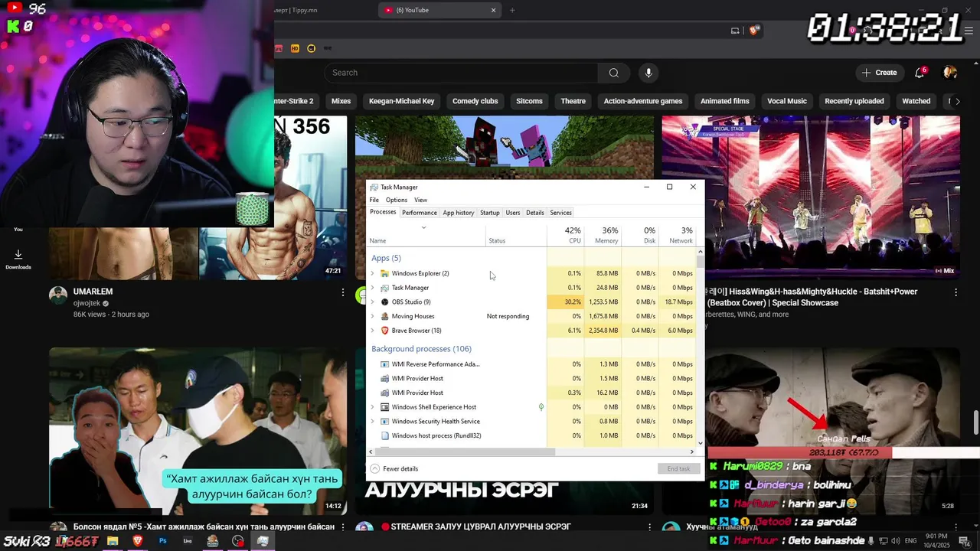Open options menu for UMARŁEM video
Viewport: 980px width, 551px height.
[x=343, y=292]
